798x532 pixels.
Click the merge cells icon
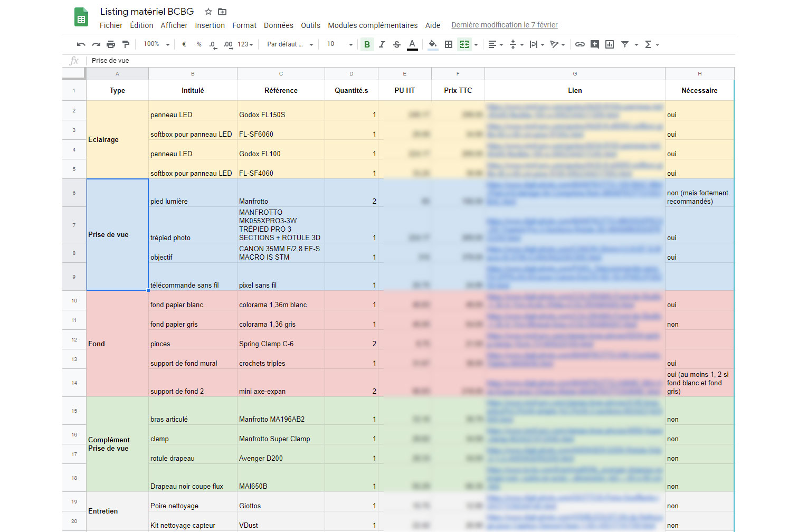coord(464,44)
